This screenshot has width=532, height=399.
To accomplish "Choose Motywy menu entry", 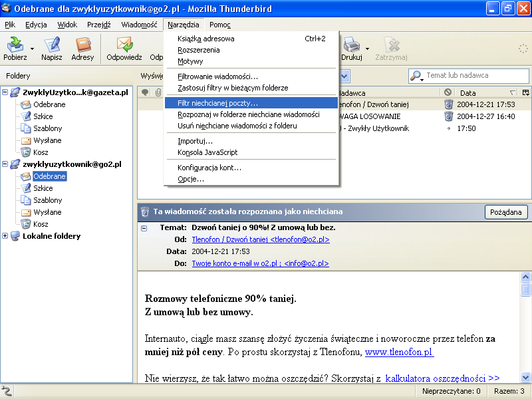I will tap(251, 61).
